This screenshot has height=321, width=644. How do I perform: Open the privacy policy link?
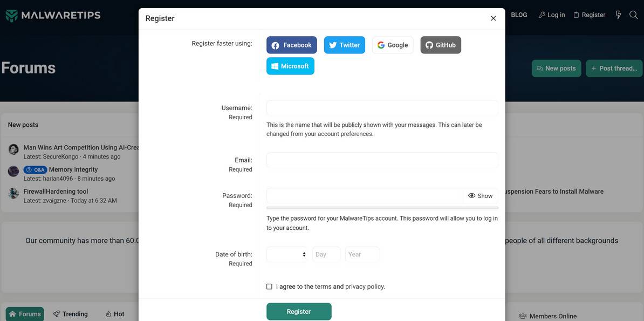[x=365, y=286]
